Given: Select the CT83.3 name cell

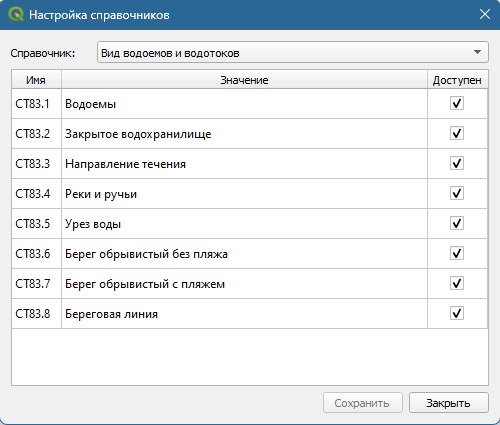Looking at the screenshot, I should [37, 164].
